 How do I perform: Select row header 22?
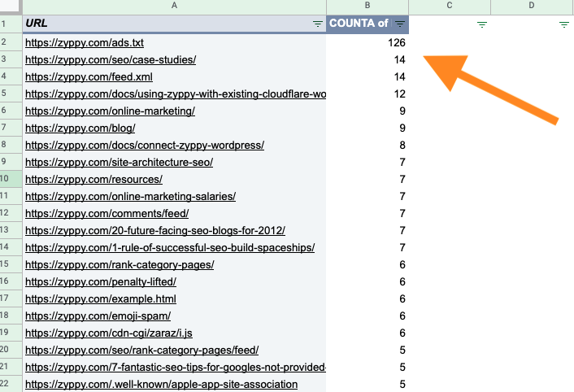[x=11, y=384]
